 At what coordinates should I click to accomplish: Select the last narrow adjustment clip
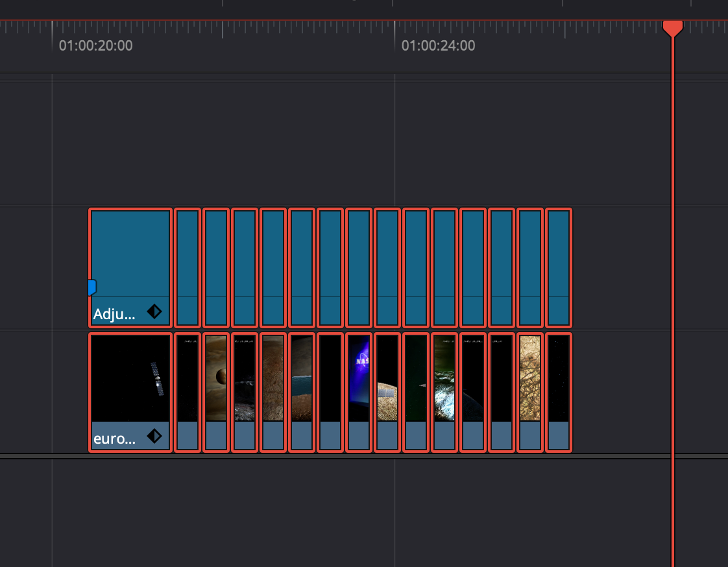559,267
